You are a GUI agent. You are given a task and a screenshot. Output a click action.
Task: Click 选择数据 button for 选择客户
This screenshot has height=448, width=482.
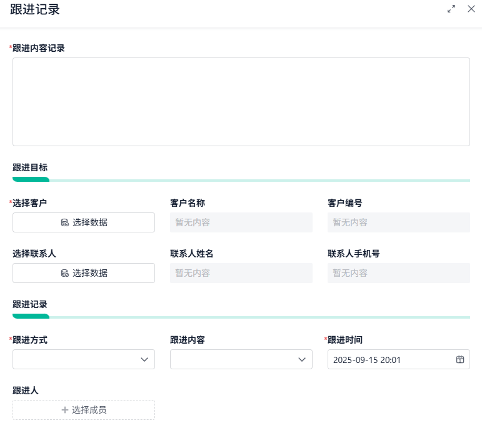(84, 222)
